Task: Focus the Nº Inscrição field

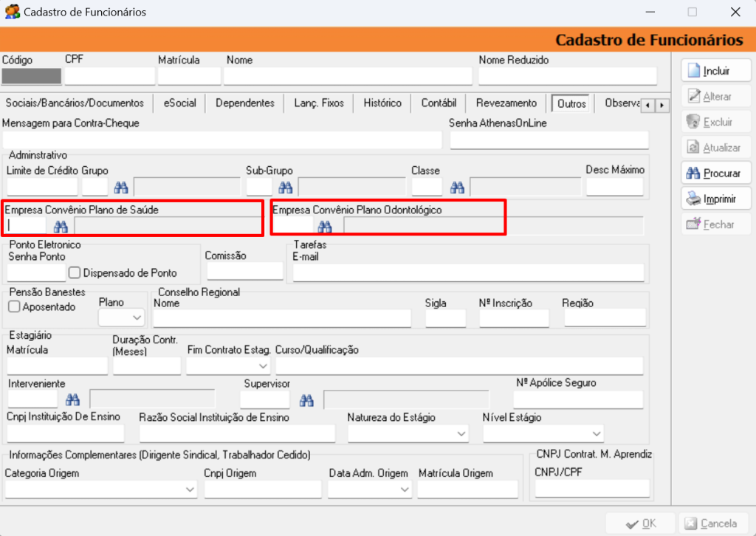Action: pyautogui.click(x=514, y=318)
